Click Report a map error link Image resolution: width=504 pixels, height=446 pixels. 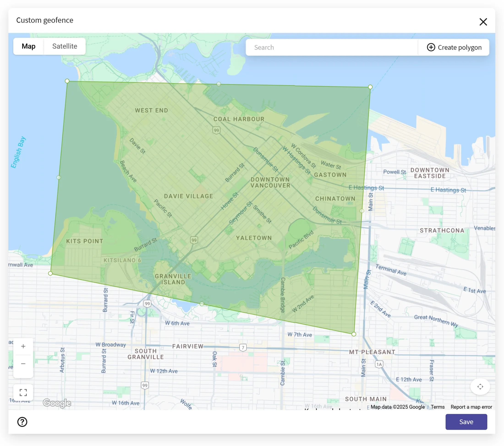(x=471, y=407)
